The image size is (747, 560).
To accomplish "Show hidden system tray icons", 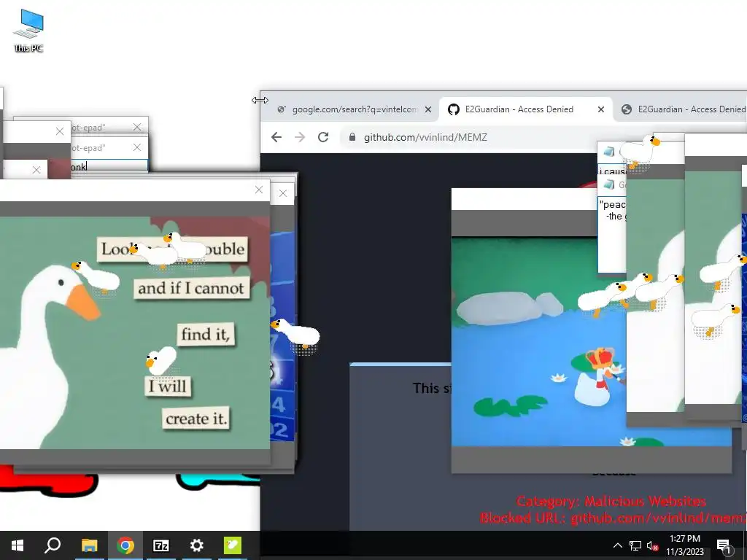I will 617,545.
